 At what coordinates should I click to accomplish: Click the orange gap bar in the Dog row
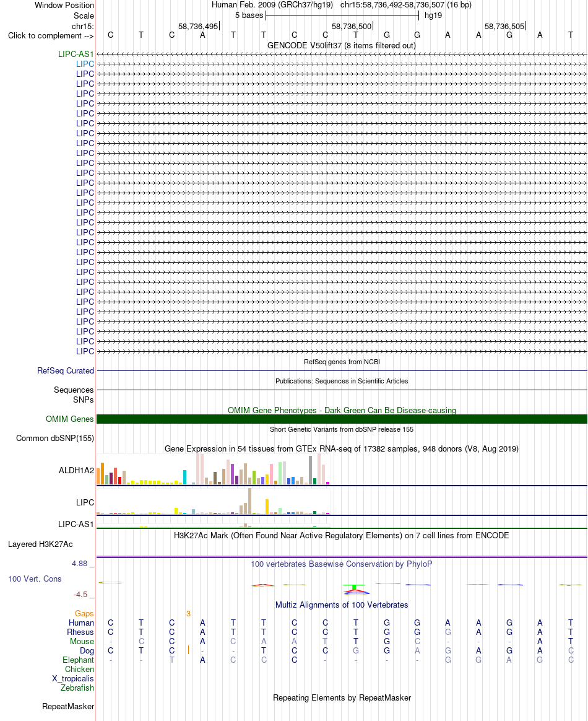(188, 650)
